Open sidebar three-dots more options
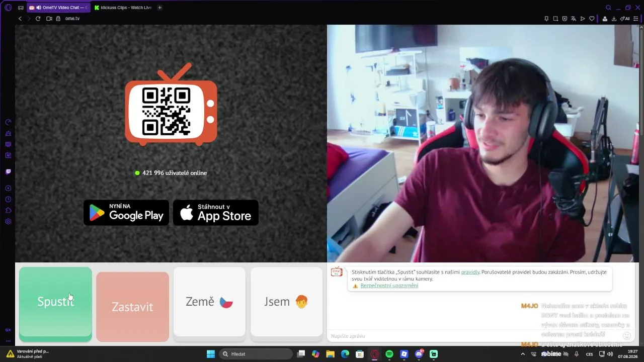This screenshot has width=644, height=362. 8,341
